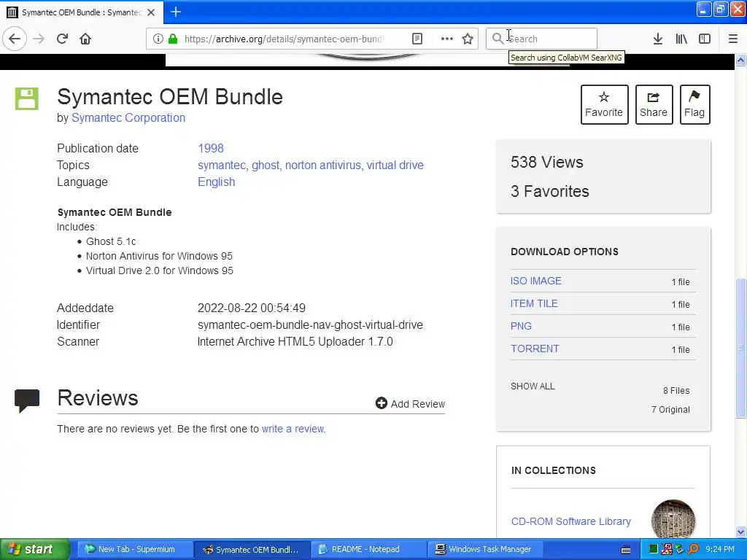Open a new browser tab
Image resolution: width=747 pixels, height=560 pixels.
[176, 12]
